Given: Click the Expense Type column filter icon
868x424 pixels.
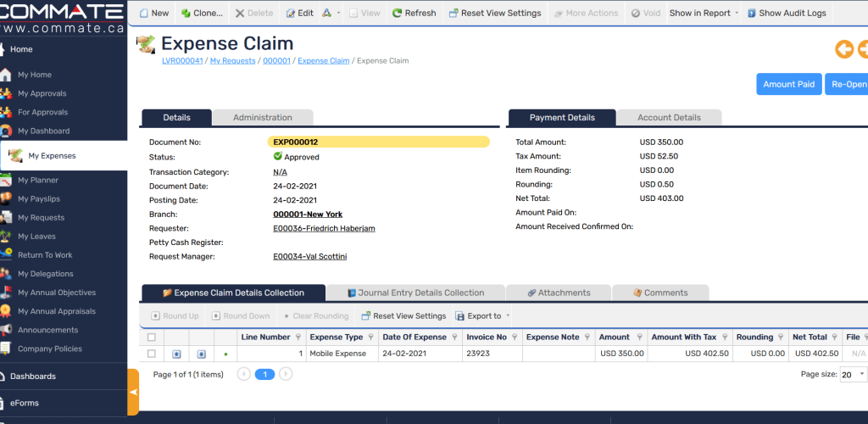Looking at the screenshot, I should coord(370,338).
